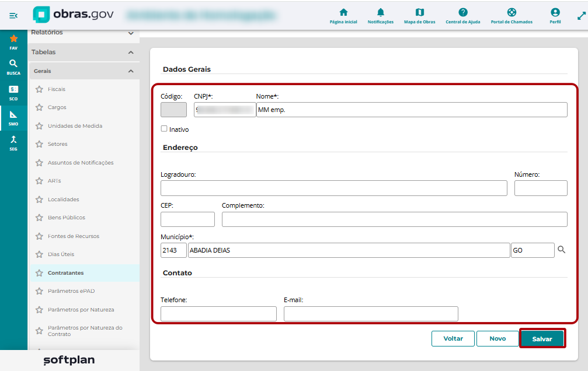Check the Inativo checkbox

[x=164, y=128]
